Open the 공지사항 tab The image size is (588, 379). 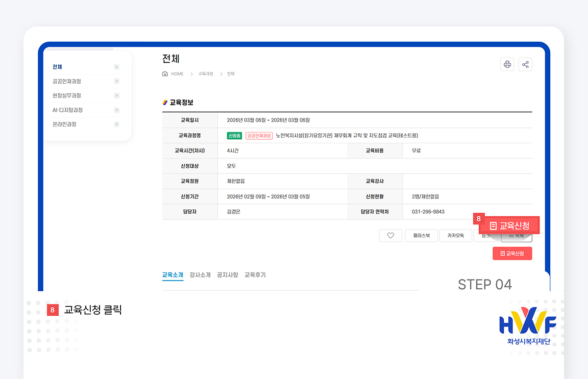227,275
